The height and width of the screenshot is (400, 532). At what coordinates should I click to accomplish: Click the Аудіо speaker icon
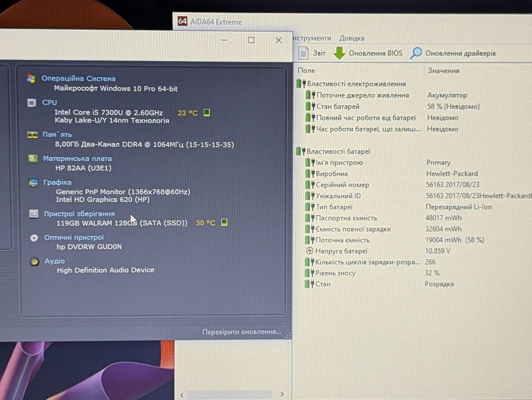pos(34,261)
